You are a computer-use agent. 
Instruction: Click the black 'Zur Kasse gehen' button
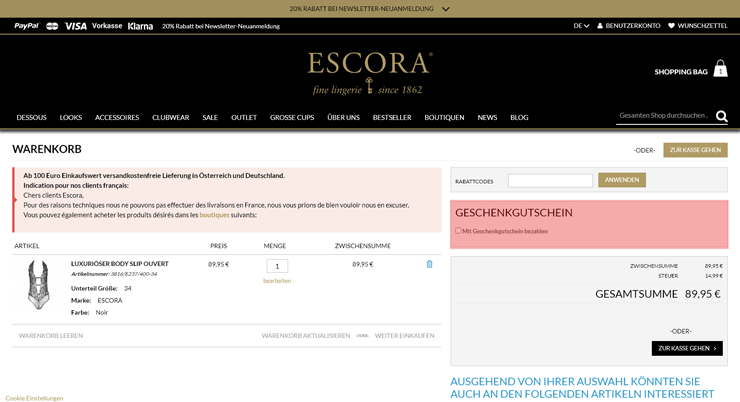687,348
